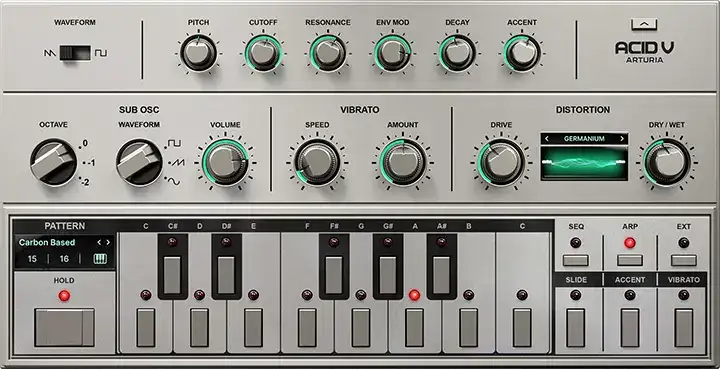
Task: Select previous distortion type arrow
Action: 547,139
